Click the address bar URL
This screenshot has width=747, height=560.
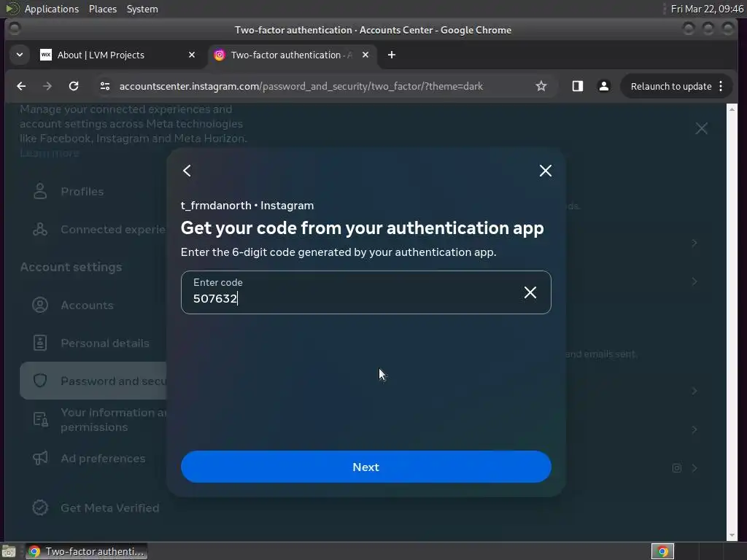pos(301,86)
